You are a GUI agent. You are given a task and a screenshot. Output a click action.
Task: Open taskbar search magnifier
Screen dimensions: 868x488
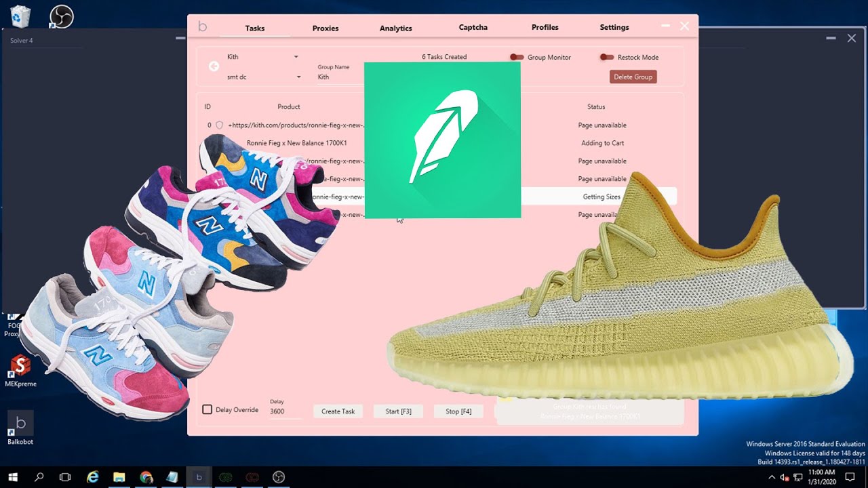click(39, 477)
